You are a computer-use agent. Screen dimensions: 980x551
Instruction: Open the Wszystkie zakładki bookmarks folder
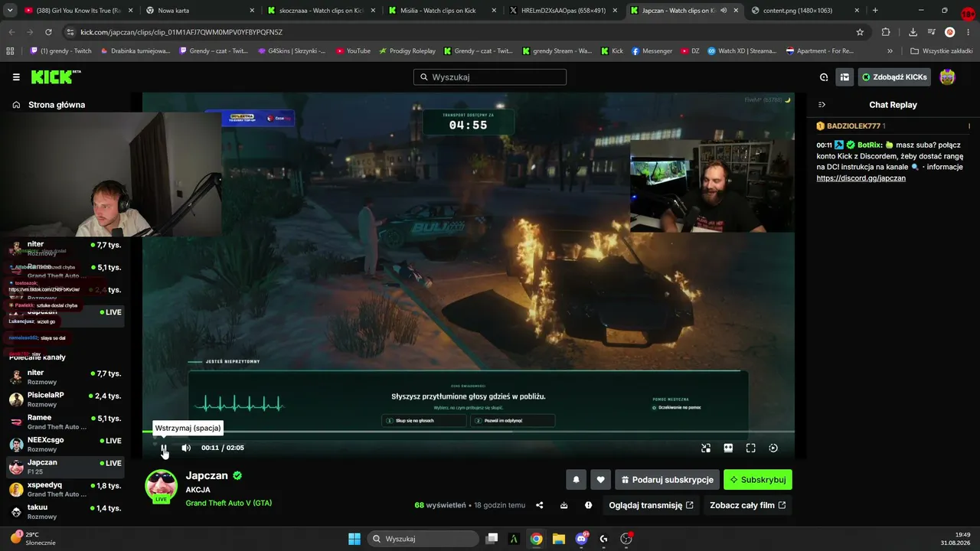coord(941,51)
